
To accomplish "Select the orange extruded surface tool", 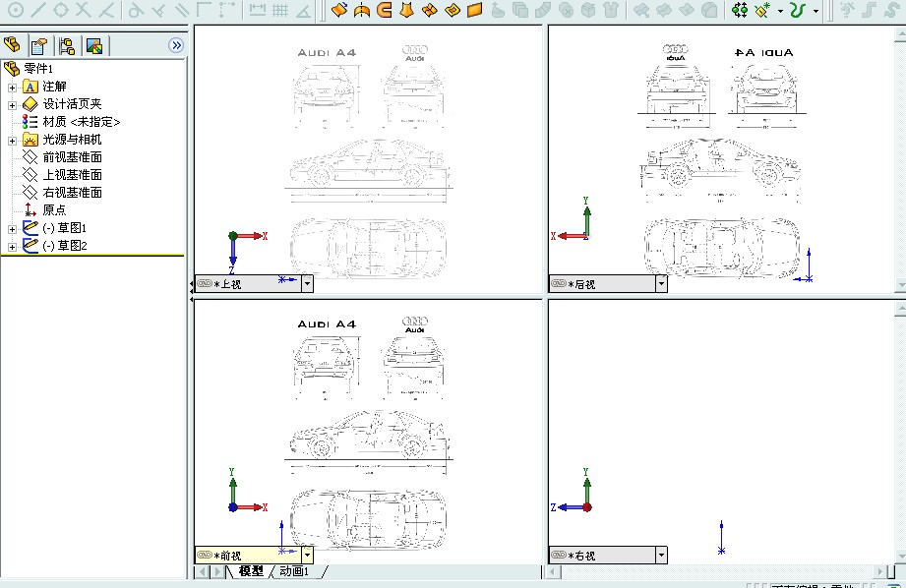I will click(x=339, y=9).
